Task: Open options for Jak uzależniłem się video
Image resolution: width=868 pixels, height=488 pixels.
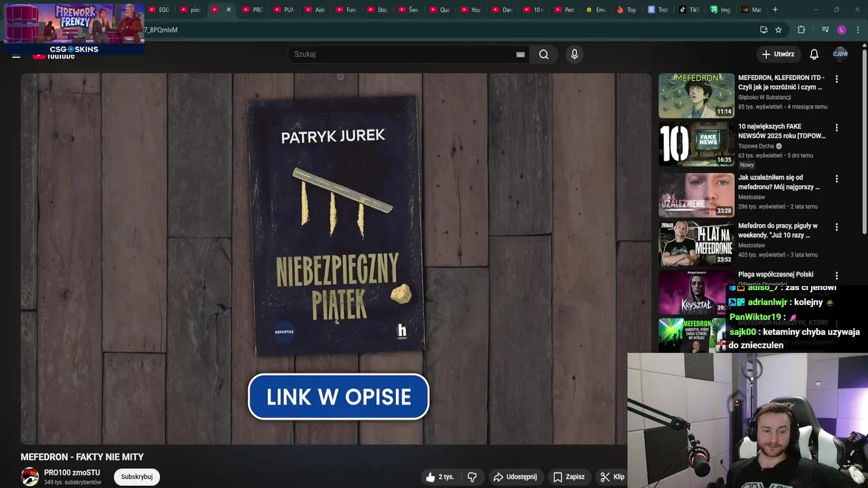Action: pyautogui.click(x=836, y=179)
